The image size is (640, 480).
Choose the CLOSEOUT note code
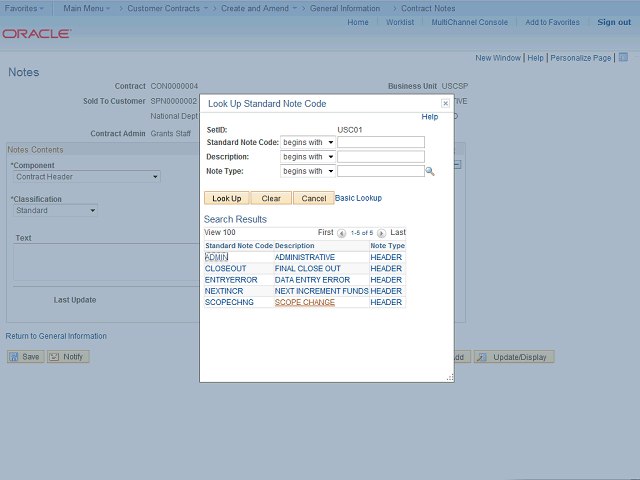point(225,268)
